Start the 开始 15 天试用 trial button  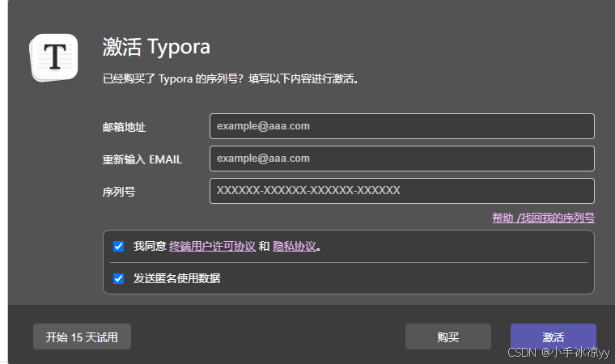pos(82,336)
